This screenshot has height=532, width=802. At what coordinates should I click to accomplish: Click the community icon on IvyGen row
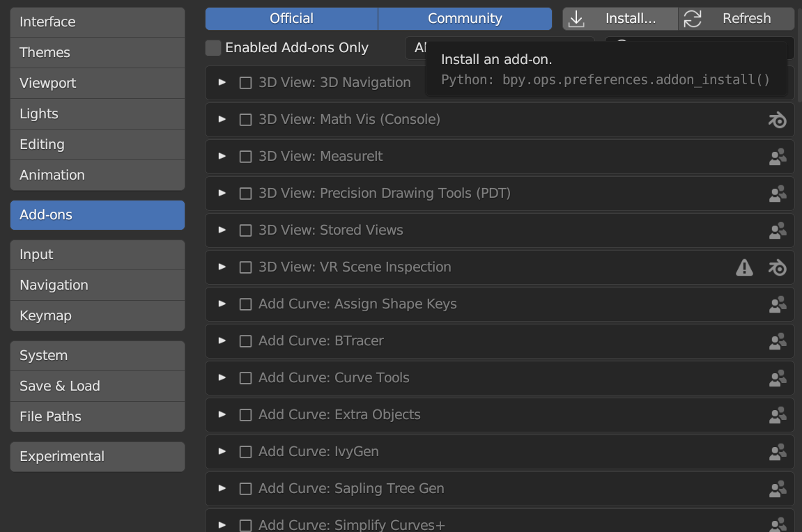tap(777, 452)
